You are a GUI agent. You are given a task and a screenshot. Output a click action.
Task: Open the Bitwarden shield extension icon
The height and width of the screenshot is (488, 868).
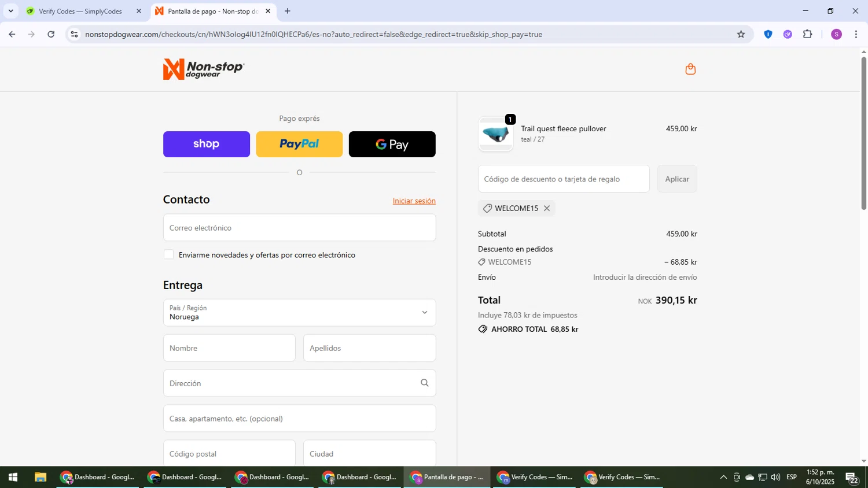(x=768, y=34)
